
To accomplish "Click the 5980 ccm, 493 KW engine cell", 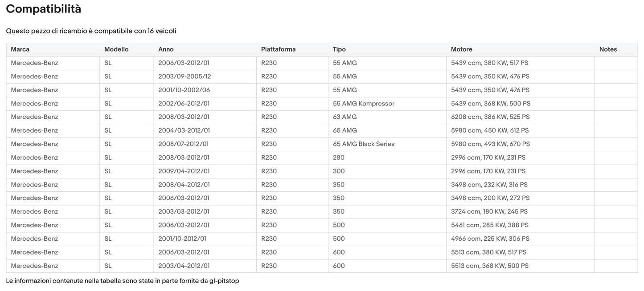I will tap(490, 144).
